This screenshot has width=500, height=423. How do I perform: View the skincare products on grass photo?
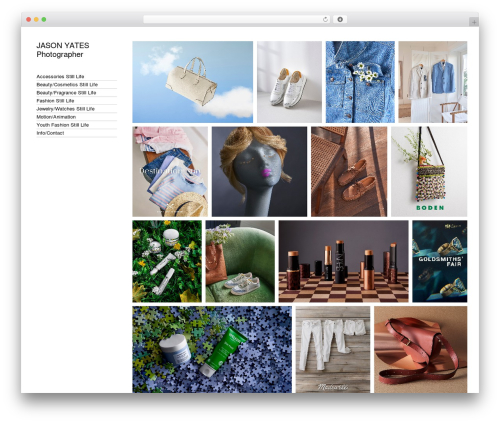(167, 261)
